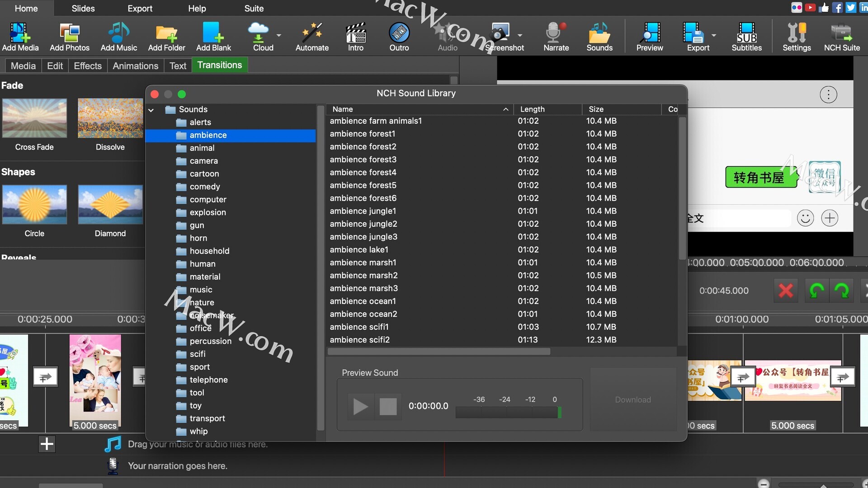Click the red X delete icon
Image resolution: width=868 pixels, height=488 pixels.
(786, 291)
